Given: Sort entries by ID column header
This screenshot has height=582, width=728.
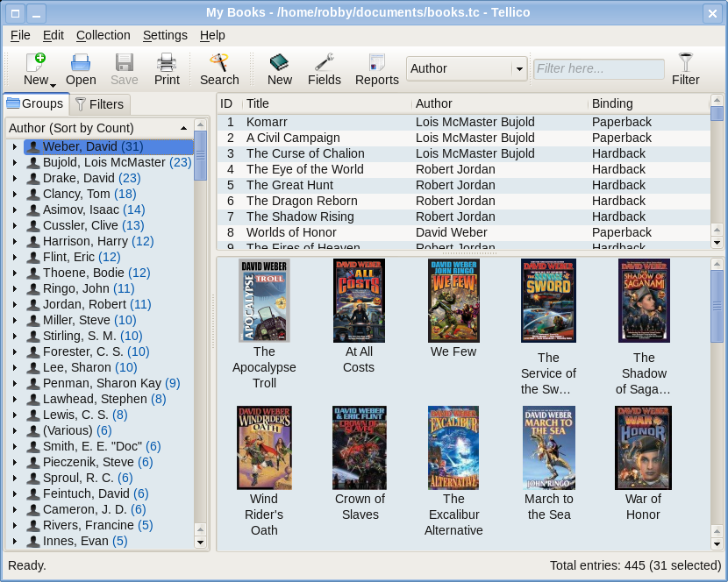Looking at the screenshot, I should coord(230,103).
